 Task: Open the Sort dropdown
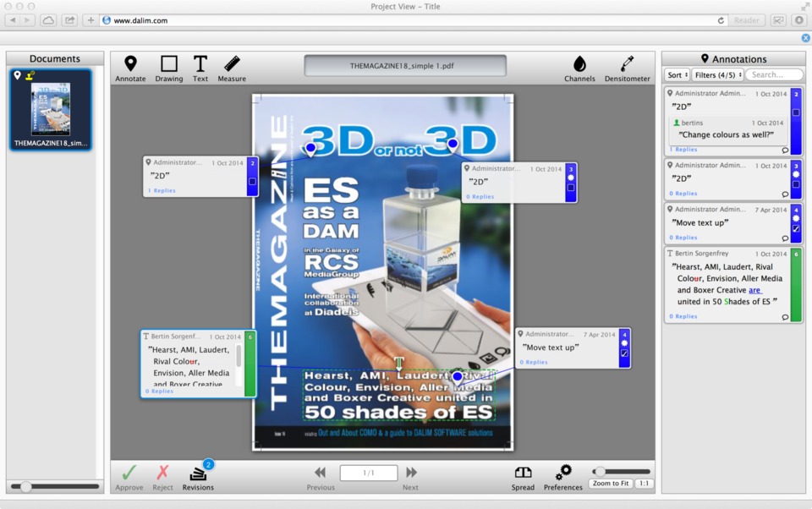[677, 75]
